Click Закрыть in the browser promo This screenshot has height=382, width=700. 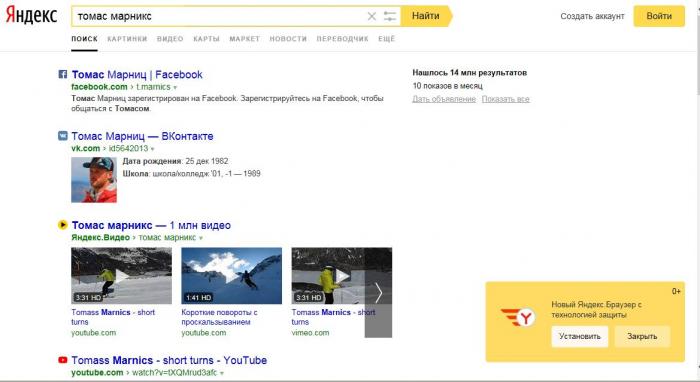point(642,336)
